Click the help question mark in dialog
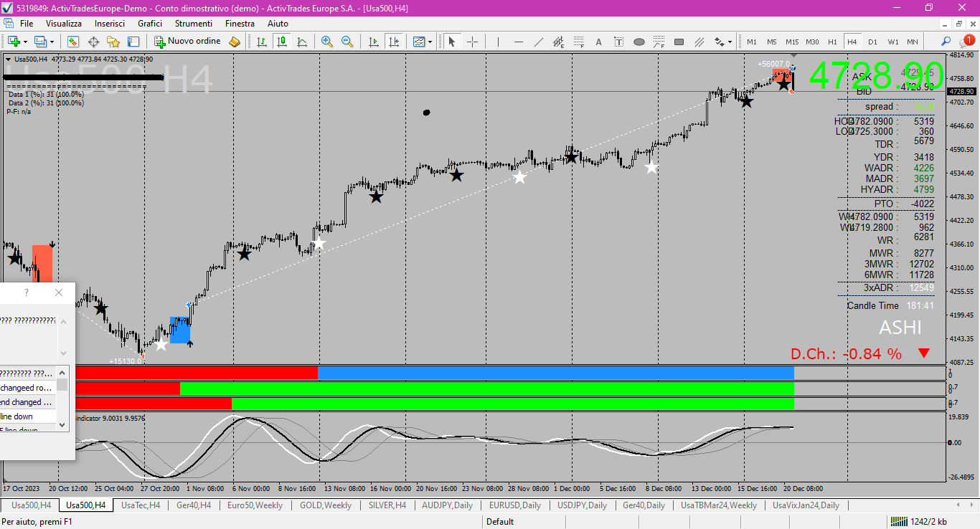 [x=27, y=292]
